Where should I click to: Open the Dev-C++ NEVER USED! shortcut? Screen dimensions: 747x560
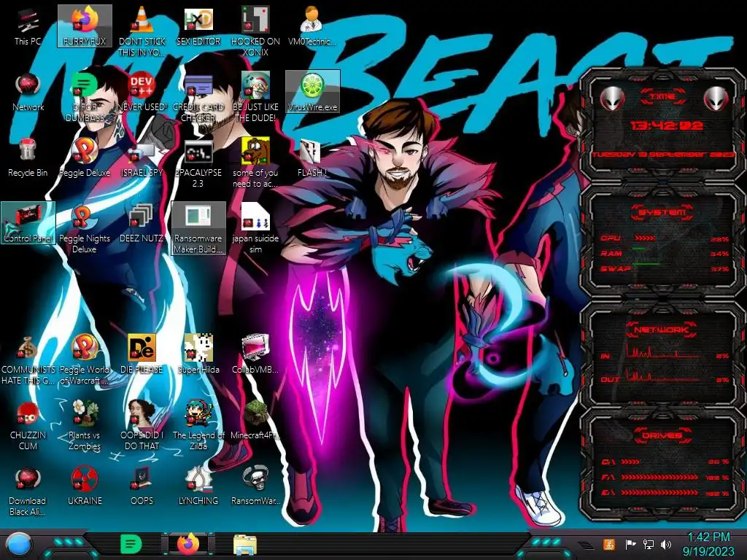[142, 93]
